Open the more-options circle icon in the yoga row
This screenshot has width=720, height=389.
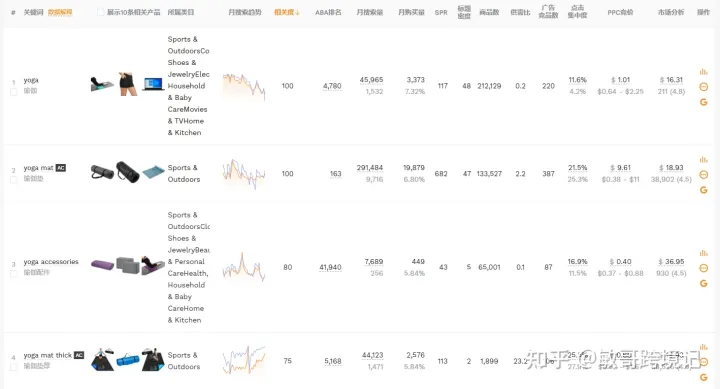703,87
